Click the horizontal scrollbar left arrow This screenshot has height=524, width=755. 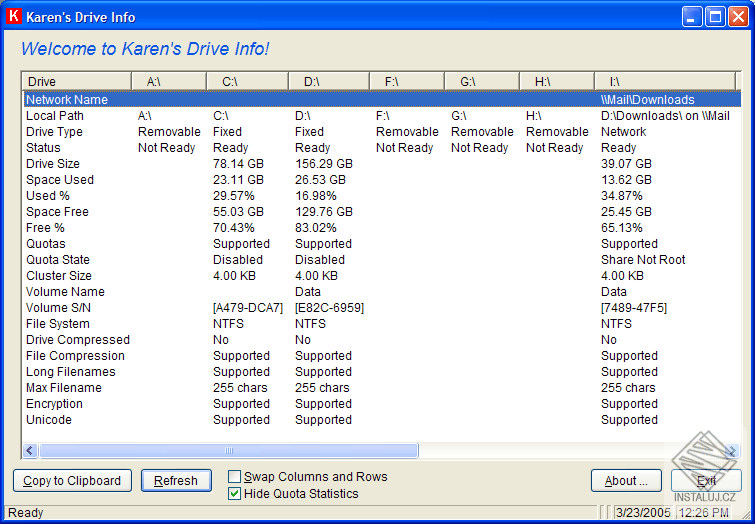[x=30, y=451]
